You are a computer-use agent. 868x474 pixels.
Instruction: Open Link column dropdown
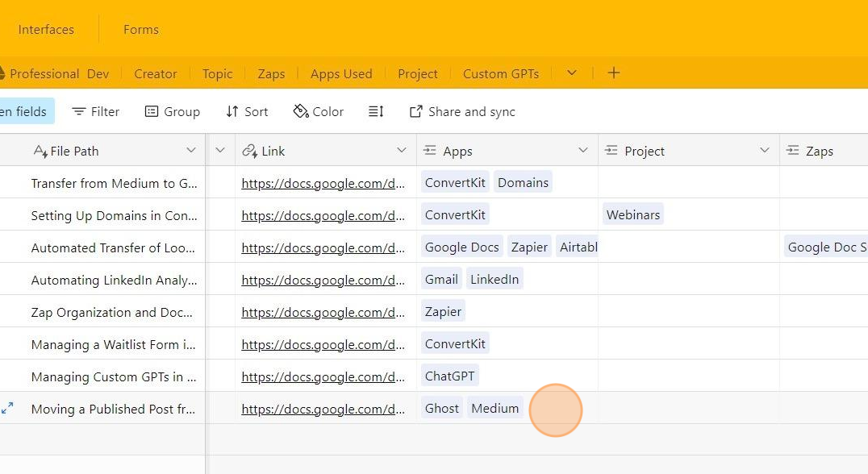pyautogui.click(x=402, y=151)
